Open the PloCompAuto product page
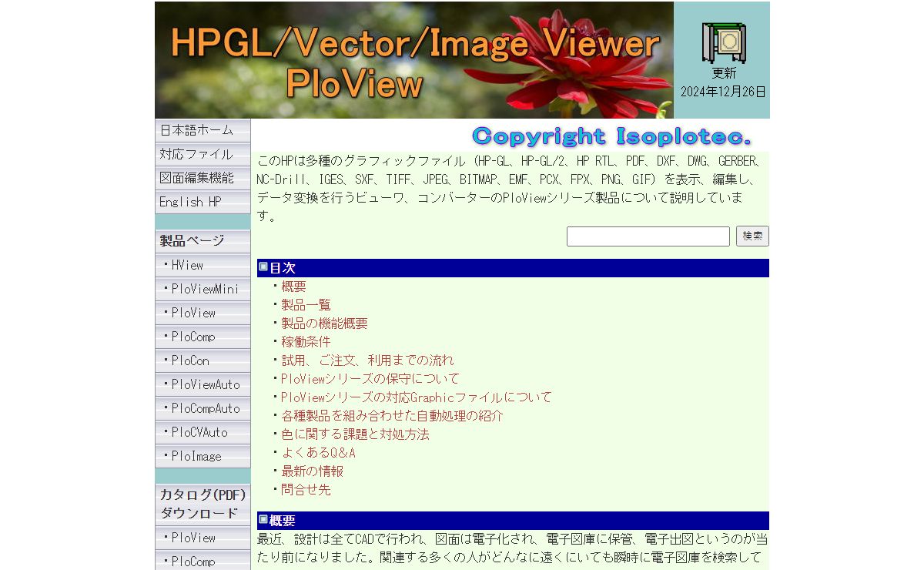 203,408
